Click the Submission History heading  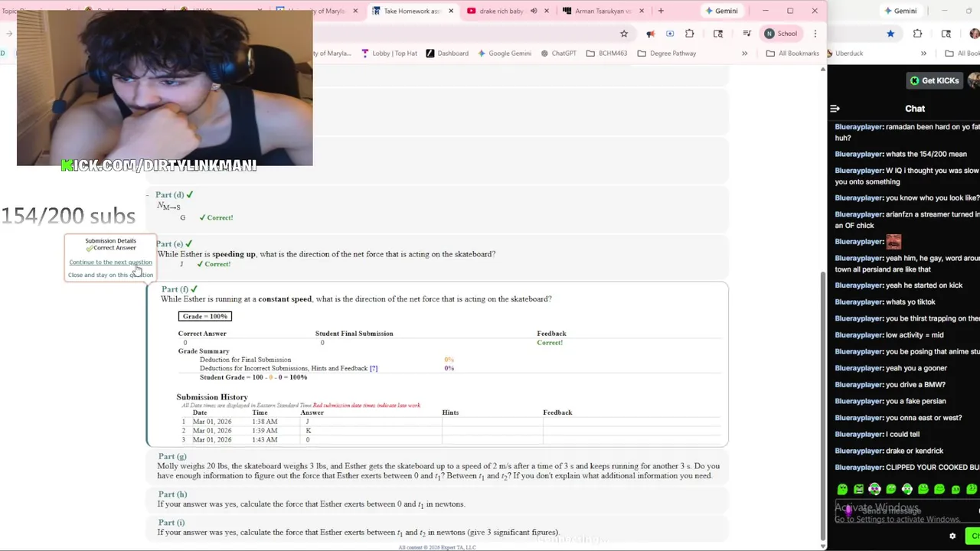(212, 397)
